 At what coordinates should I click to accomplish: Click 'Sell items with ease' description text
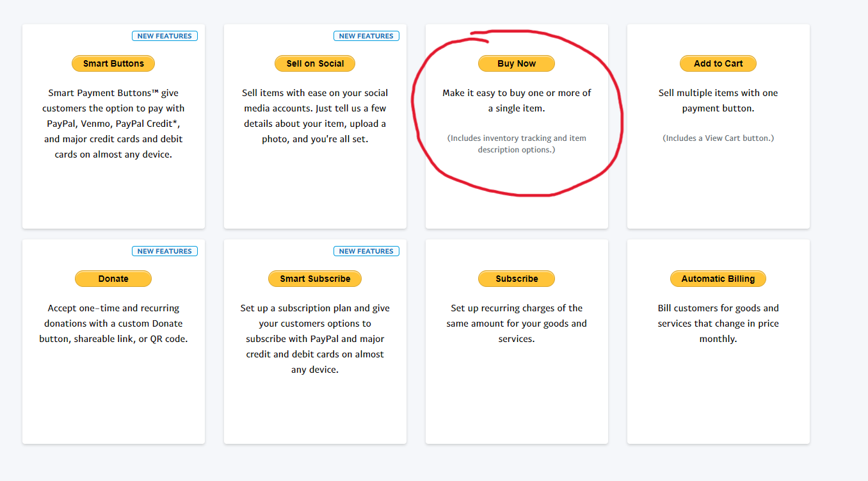coord(315,116)
